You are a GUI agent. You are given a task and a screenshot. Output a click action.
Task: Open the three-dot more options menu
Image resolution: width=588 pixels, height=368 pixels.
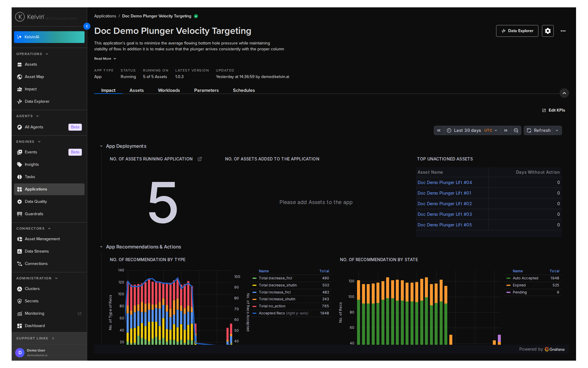click(x=563, y=31)
